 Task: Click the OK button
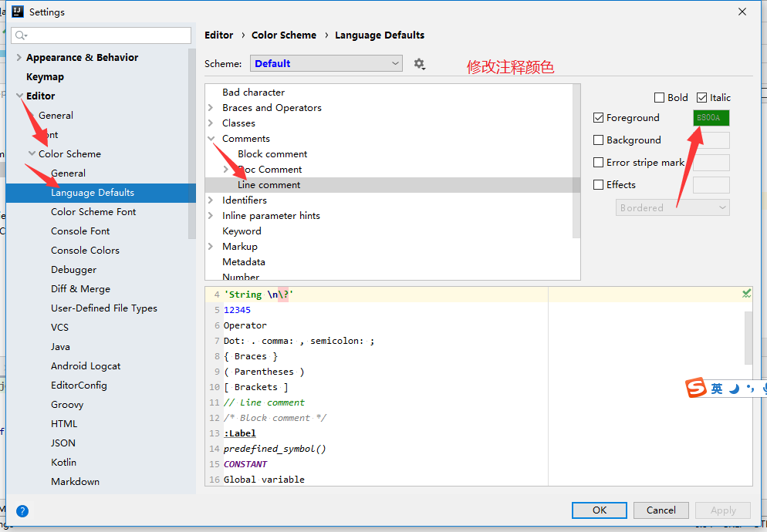pyautogui.click(x=600, y=510)
